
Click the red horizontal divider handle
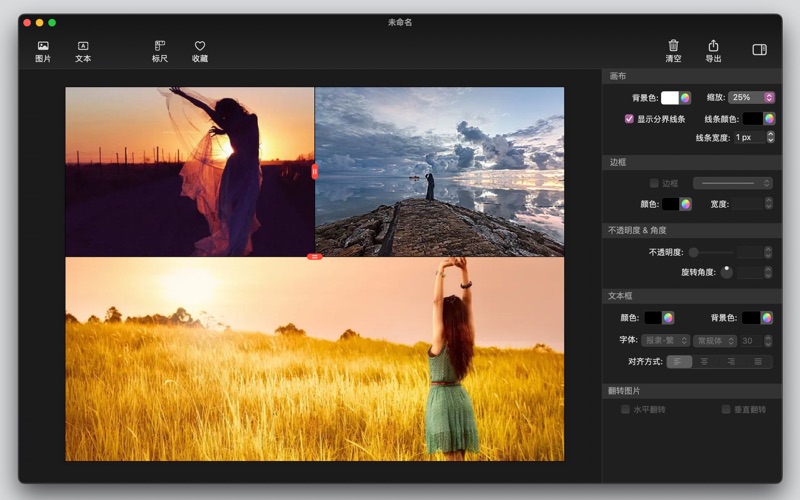315,257
